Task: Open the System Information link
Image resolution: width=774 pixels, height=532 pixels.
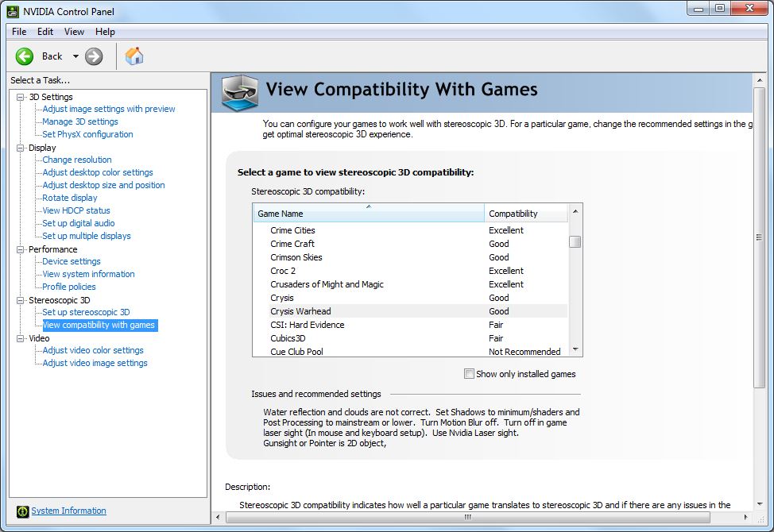Action: [68, 511]
